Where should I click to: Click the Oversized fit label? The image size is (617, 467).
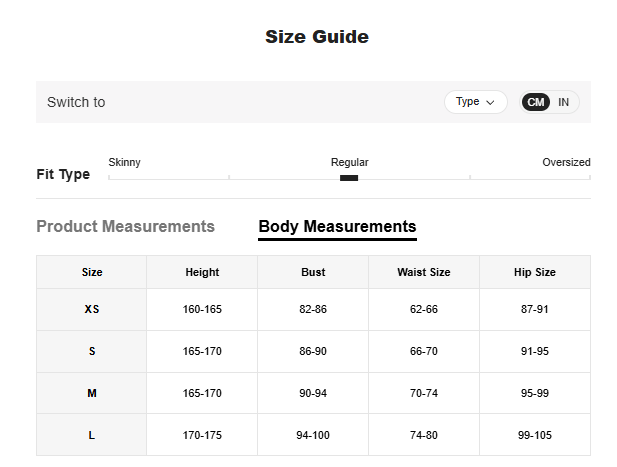pos(566,162)
